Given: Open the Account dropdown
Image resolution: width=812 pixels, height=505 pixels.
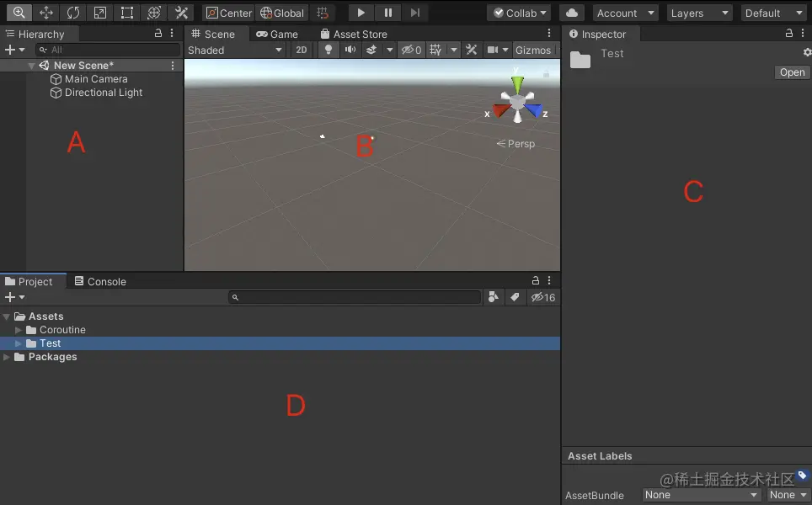Looking at the screenshot, I should [x=626, y=13].
